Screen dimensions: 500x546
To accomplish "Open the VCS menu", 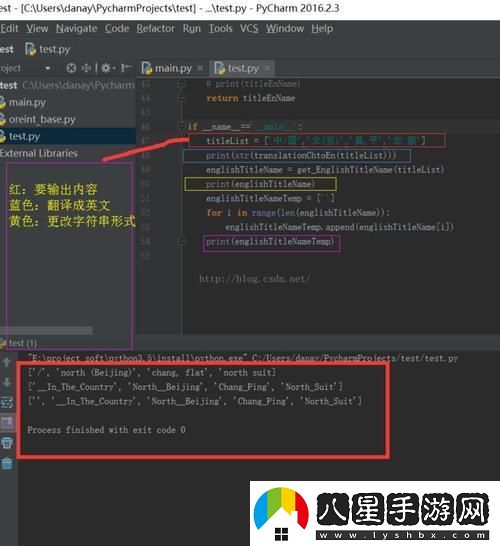I will (249, 28).
